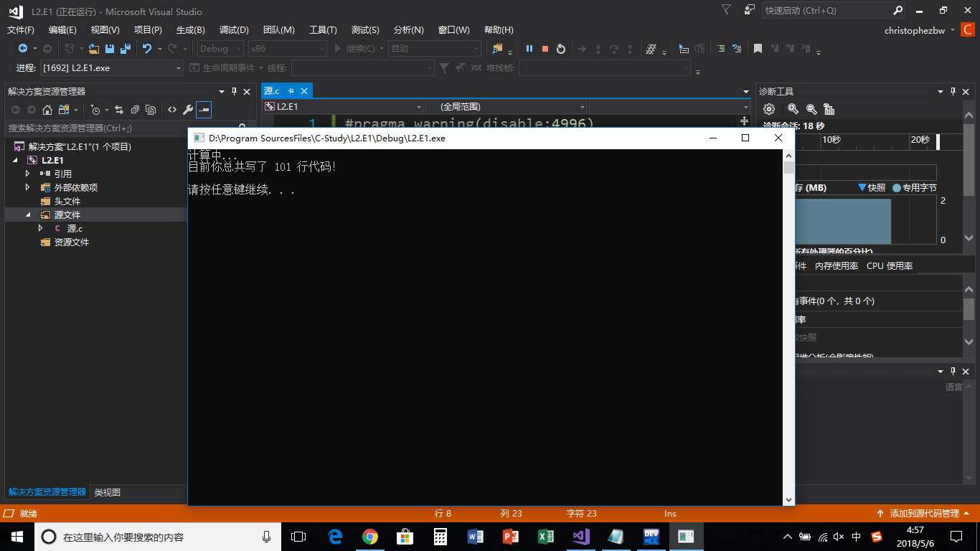
Task: Click Collapse All icon in Solution Explorer
Action: (x=135, y=110)
